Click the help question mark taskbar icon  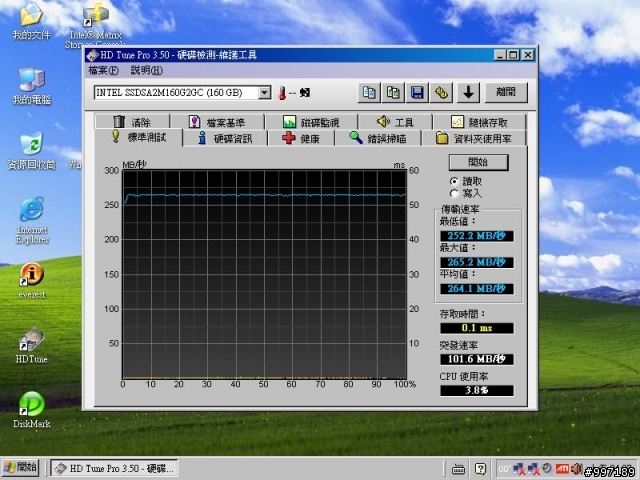[x=480, y=469]
